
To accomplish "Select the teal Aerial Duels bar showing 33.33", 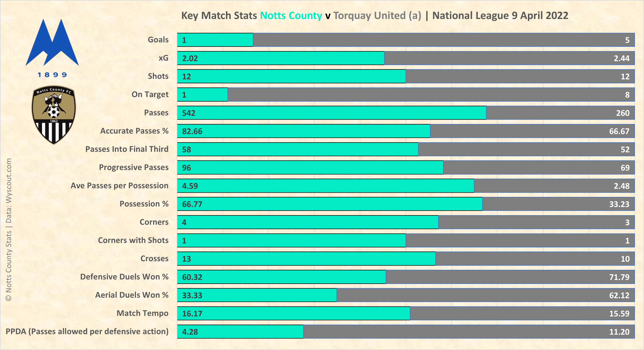I will click(x=257, y=295).
